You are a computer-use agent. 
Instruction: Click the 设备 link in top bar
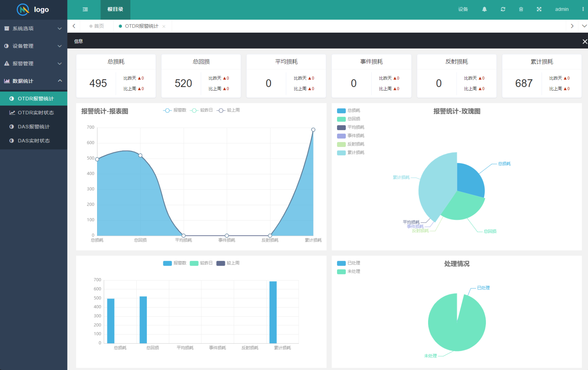463,9
